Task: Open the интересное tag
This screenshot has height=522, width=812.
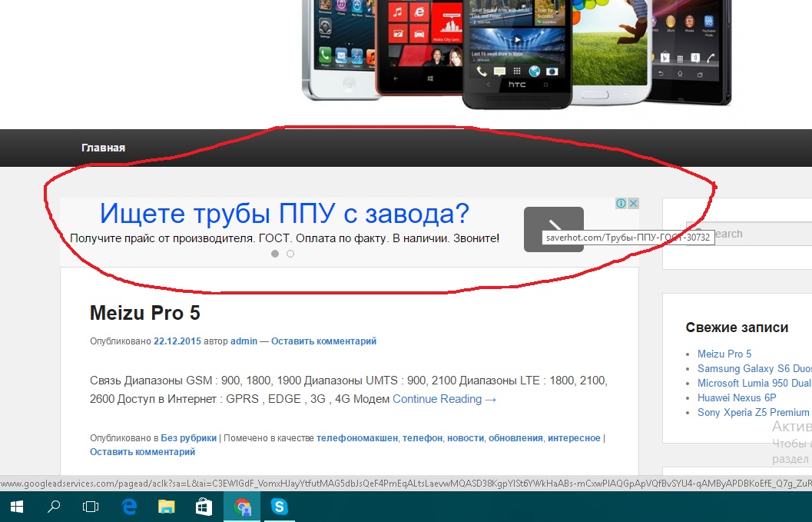Action: (x=575, y=438)
